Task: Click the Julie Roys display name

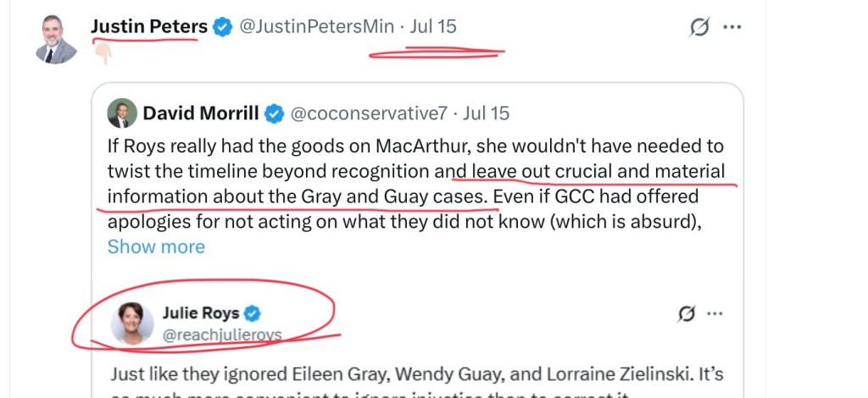Action: (x=201, y=313)
